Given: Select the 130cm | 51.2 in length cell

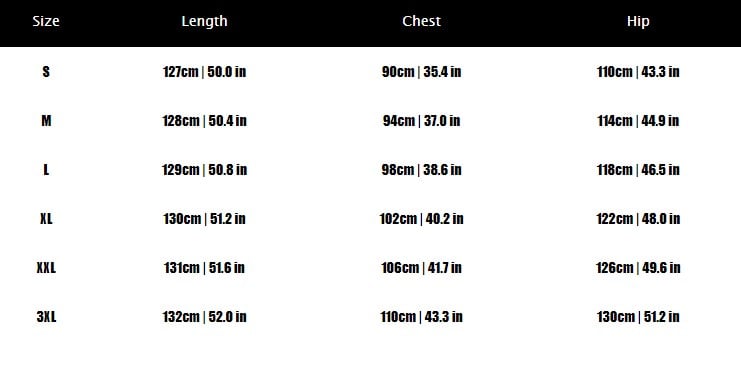Looking at the screenshot, I should click(x=204, y=219).
